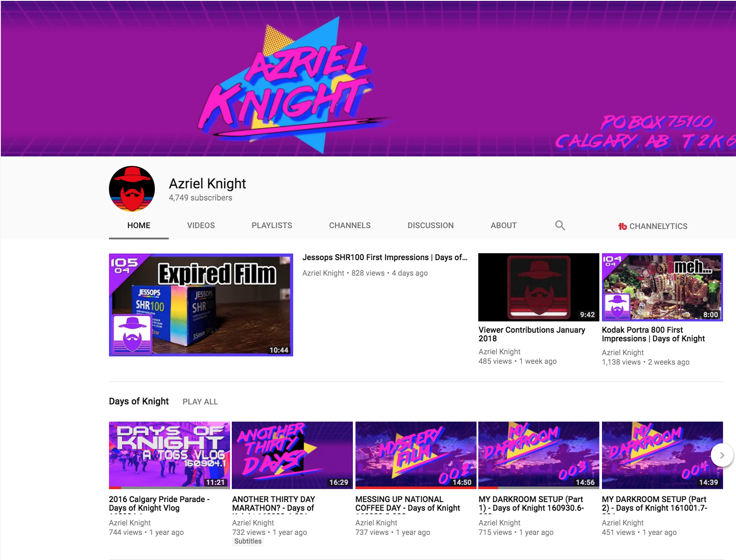Open Viewer Contributions January 2018 thumbnail
This screenshot has width=736, height=560.
tap(538, 287)
